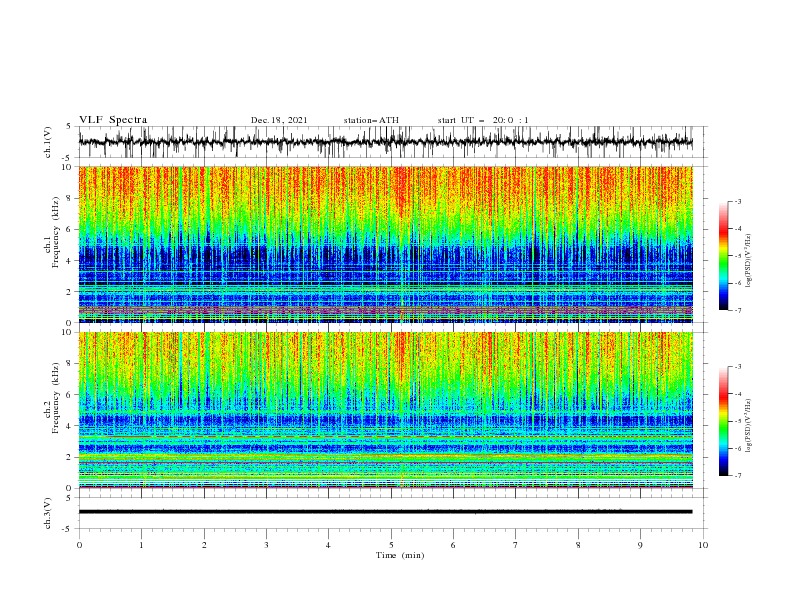Image resolution: width=792 pixels, height=612 pixels.
Task: Click the time axis tick label "10" at the axis end
Action: click(703, 545)
